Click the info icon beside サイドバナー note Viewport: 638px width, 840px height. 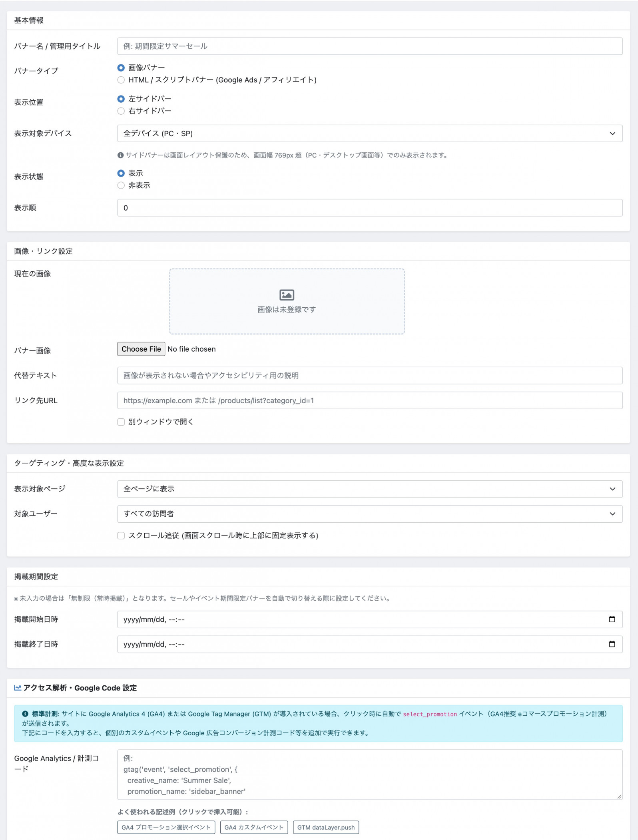tap(120, 155)
